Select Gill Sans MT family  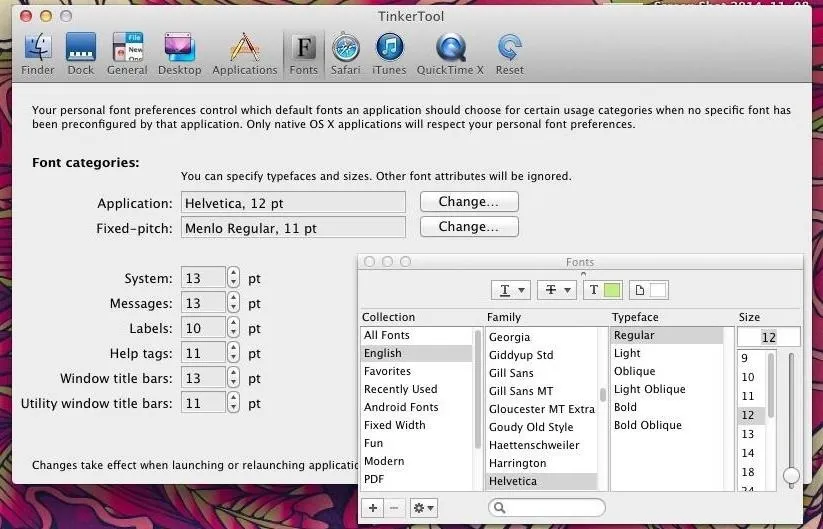[541, 391]
